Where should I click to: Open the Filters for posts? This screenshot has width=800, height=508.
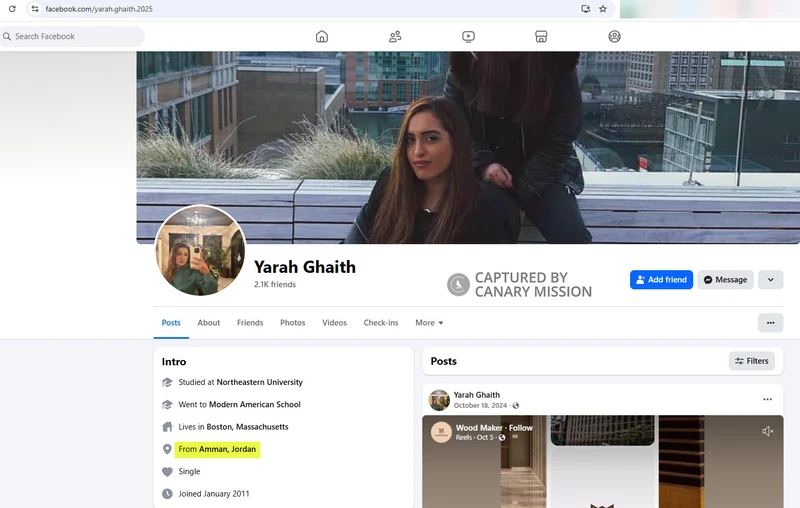click(x=751, y=361)
